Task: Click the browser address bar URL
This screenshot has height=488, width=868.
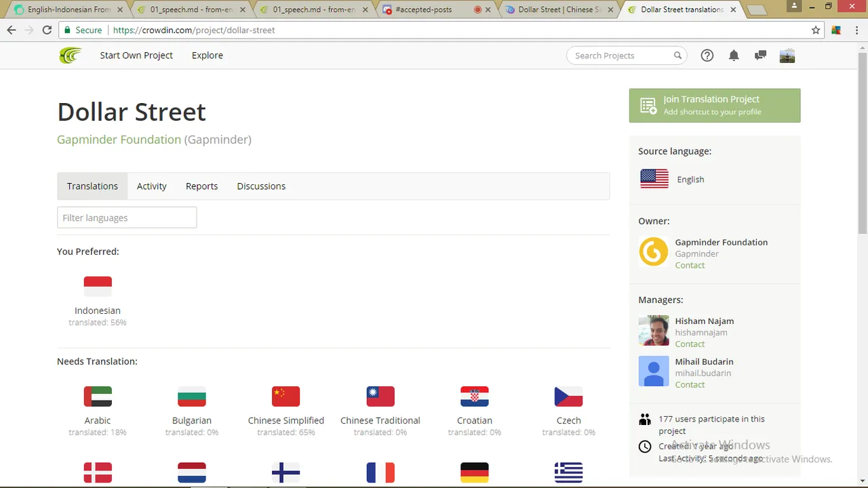Action: [x=194, y=30]
